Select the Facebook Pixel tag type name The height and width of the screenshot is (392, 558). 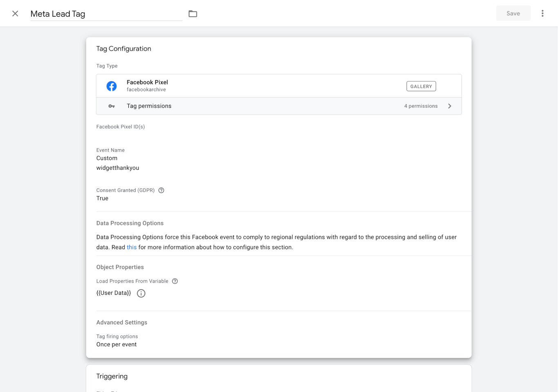(147, 82)
